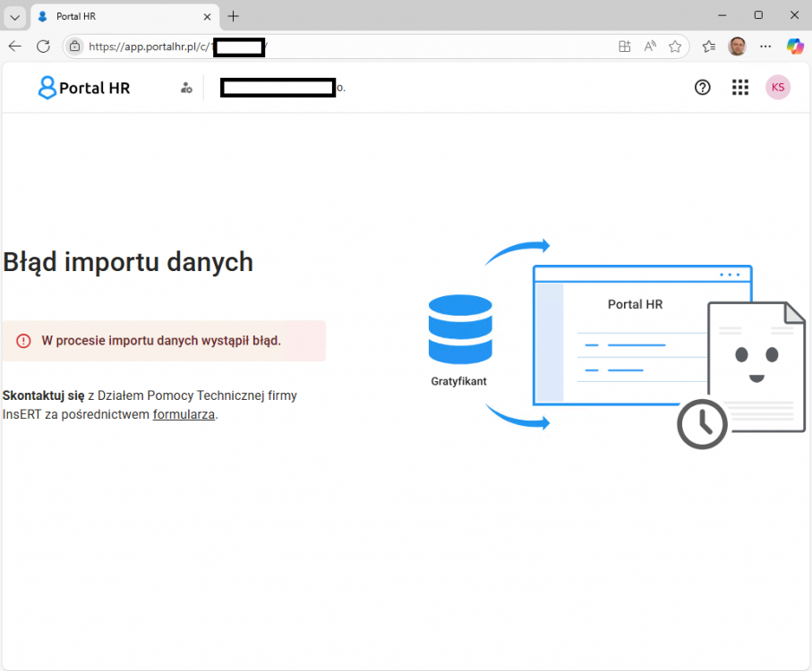Screen dimensions: 812x671
Task: Start Read aloud from the address bar
Action: [650, 47]
